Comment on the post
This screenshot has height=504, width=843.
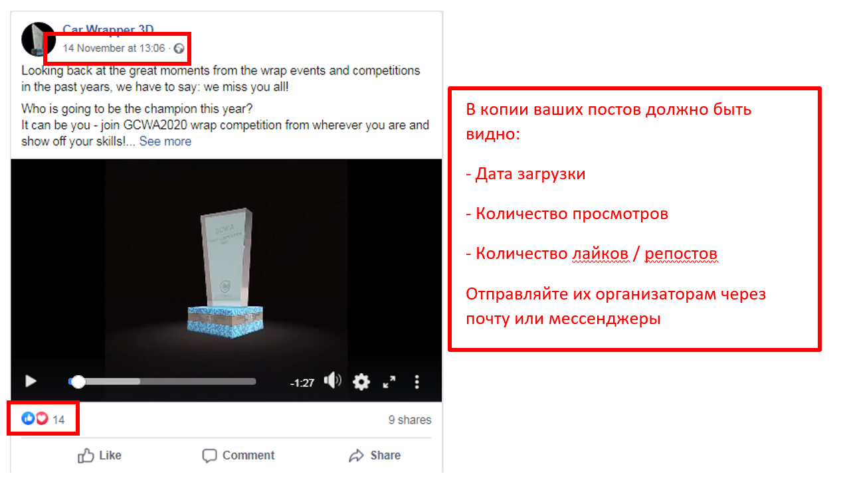pos(238,456)
